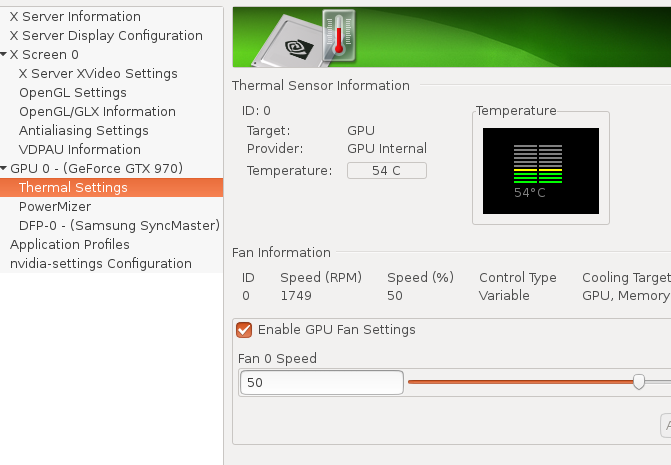This screenshot has height=465, width=671.
Task: Click the Fan Information heading
Action: pyautogui.click(x=281, y=253)
